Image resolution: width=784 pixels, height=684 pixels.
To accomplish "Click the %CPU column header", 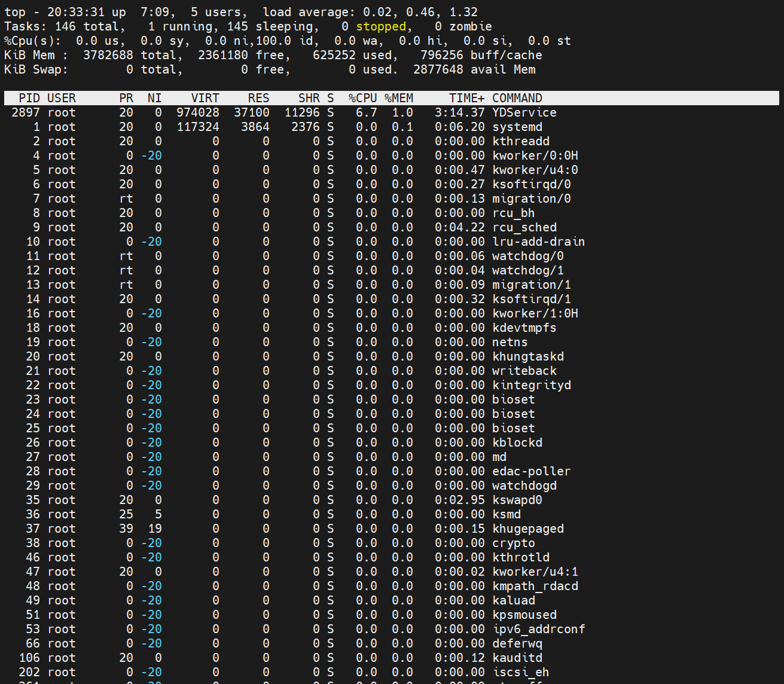I will pos(363,98).
